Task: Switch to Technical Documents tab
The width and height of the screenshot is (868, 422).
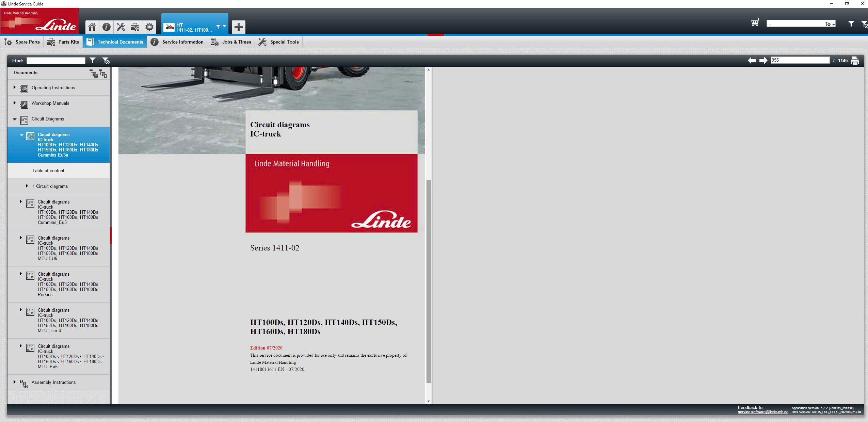Action: click(x=115, y=42)
